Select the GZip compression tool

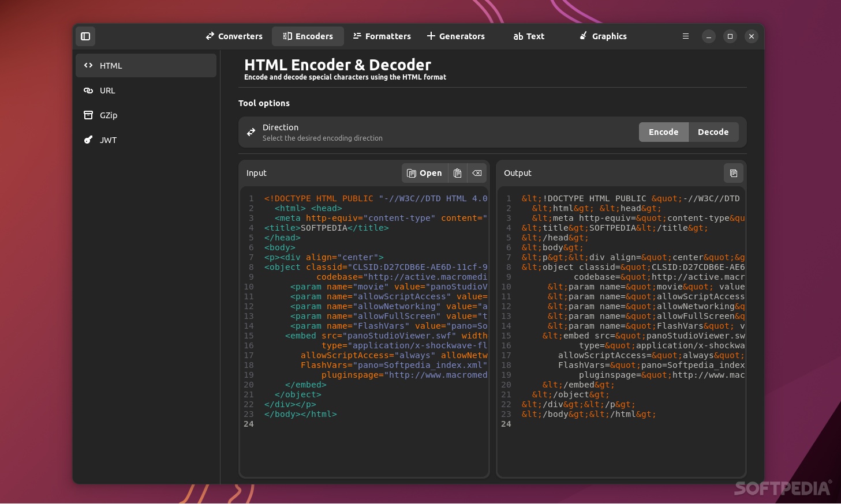[x=145, y=115]
